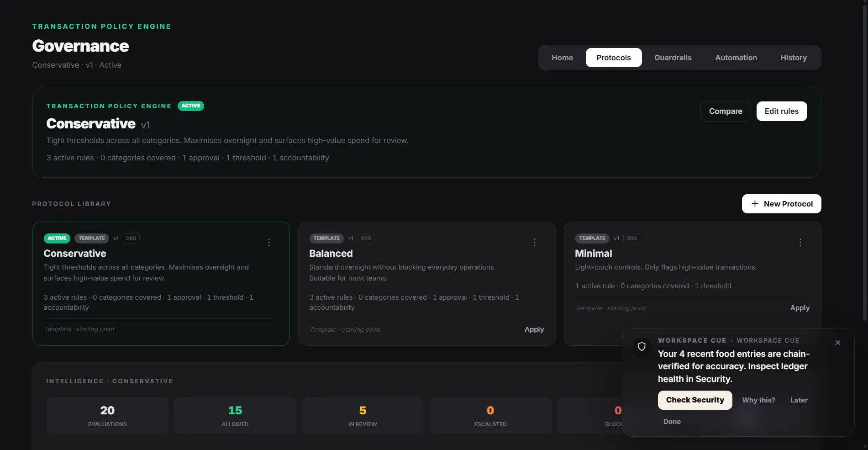Image resolution: width=868 pixels, height=450 pixels.
Task: Click 'Conservative · v1 · Active' subtitle
Action: pos(77,65)
